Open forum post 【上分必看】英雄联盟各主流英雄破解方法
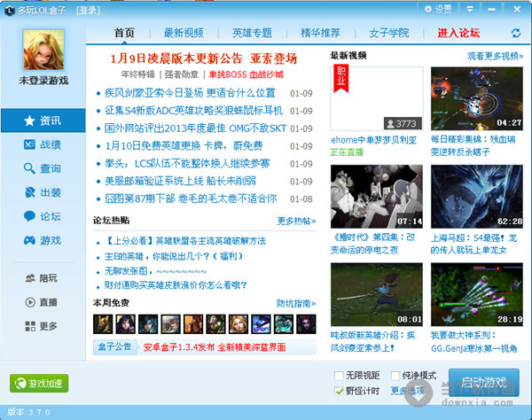532x420 pixels. 185,241
